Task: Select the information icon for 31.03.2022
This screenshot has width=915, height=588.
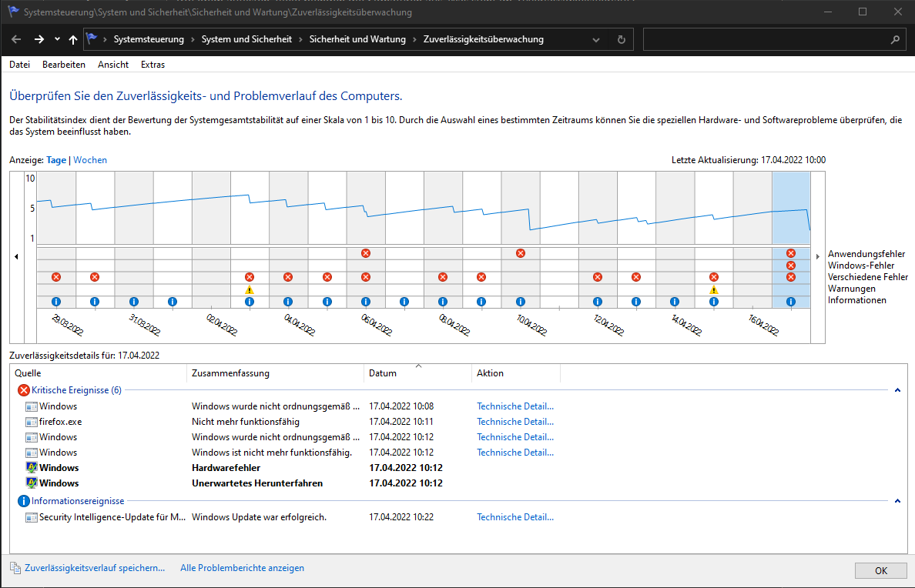Action: click(x=134, y=302)
